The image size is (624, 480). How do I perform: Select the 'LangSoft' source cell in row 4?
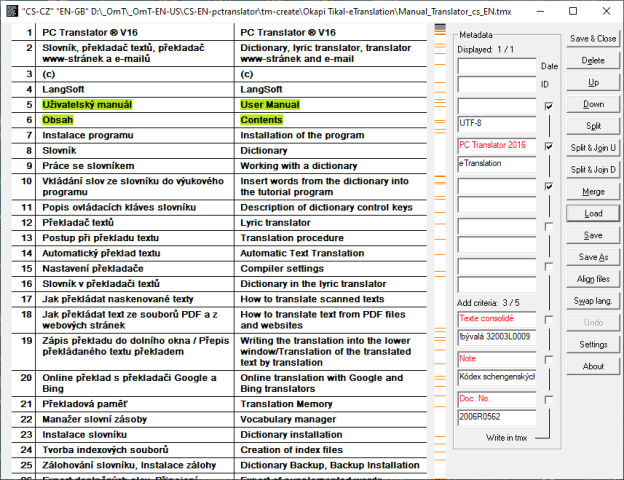(x=135, y=90)
